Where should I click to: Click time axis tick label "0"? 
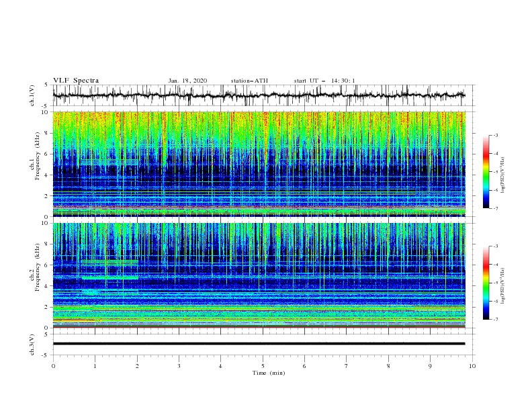tap(53, 366)
